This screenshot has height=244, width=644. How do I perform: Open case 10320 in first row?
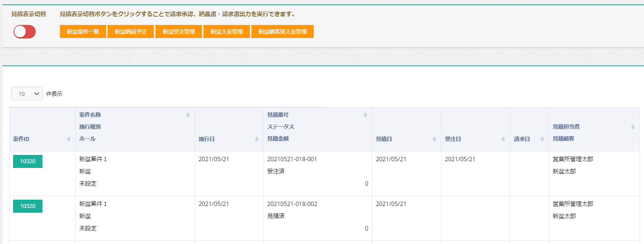(x=28, y=161)
